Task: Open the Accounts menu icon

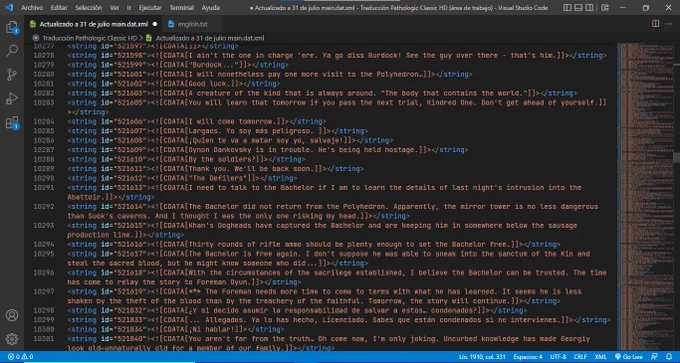Action: pyautogui.click(x=12, y=315)
